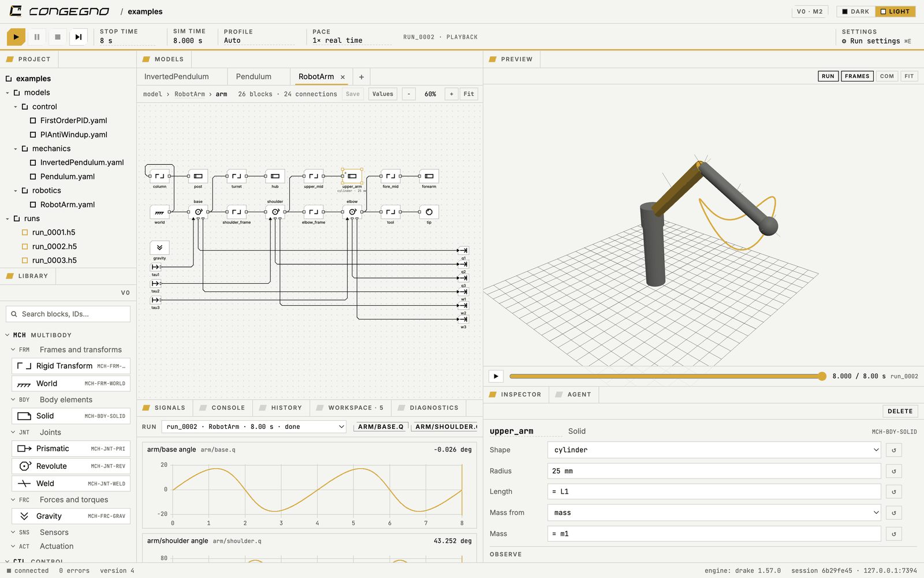Collapse the runs folder
Viewport: 924px width, 578px height.
(x=8, y=219)
